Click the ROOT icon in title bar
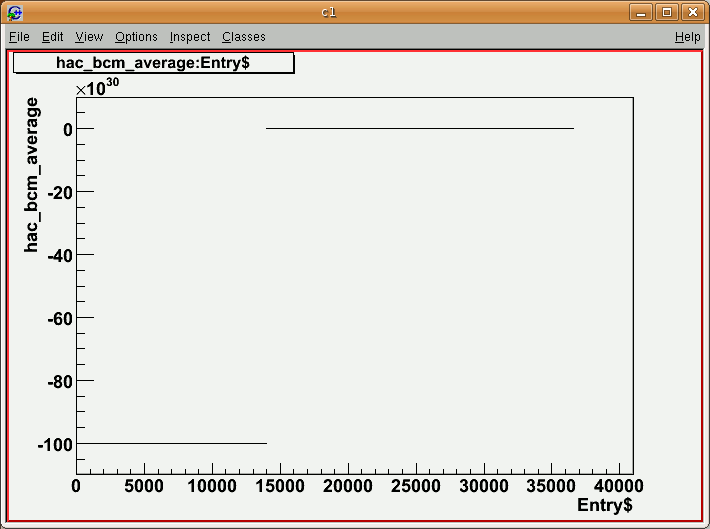This screenshot has width=710, height=529. point(14,12)
